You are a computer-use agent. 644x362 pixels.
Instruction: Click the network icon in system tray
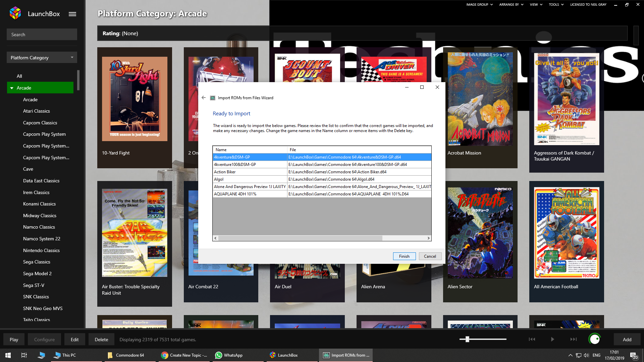[x=579, y=355]
